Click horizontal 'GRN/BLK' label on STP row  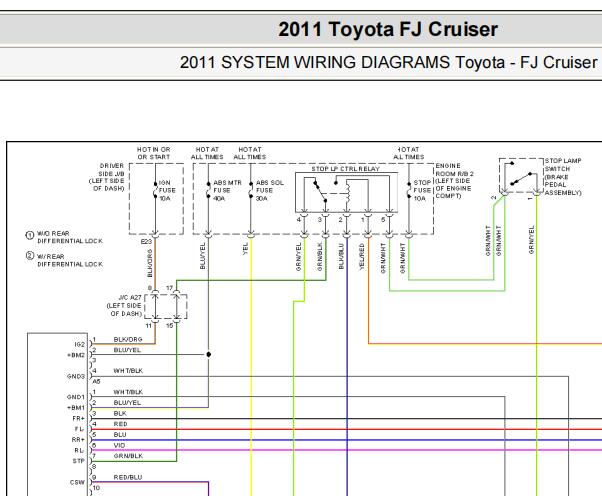click(x=128, y=456)
